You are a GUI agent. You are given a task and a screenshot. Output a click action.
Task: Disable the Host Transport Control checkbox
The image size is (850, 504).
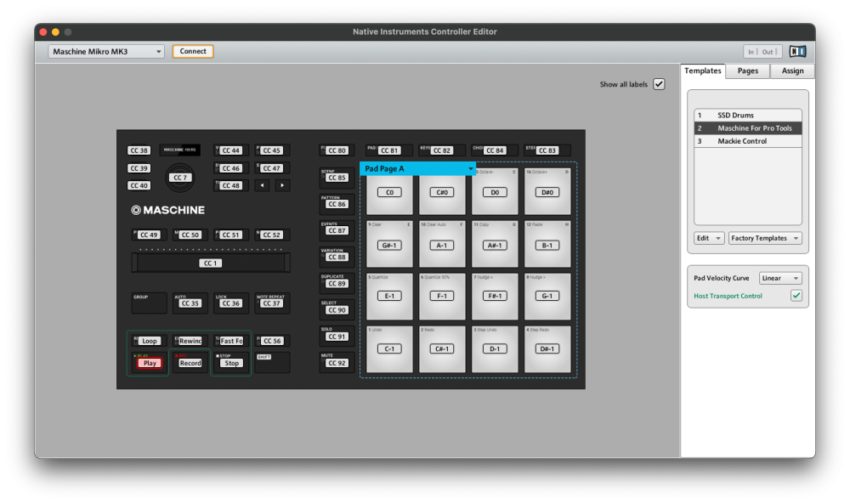coord(796,296)
